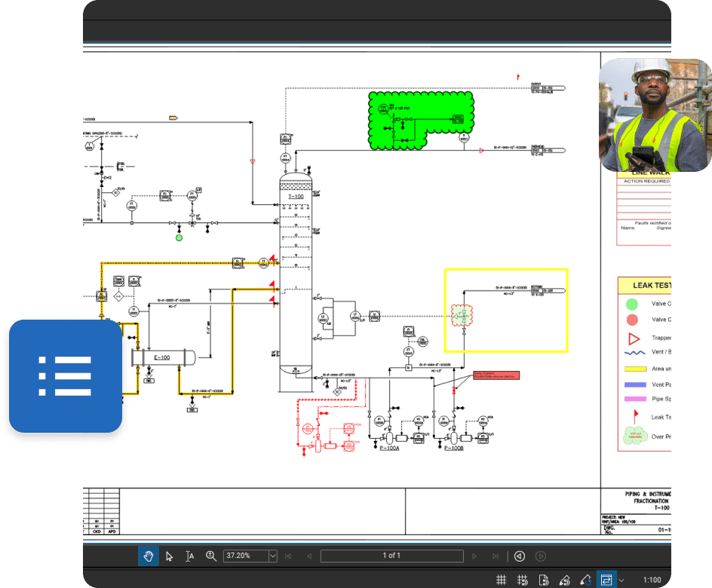The height and width of the screenshot is (588, 712).
Task: Click the red flag Leak Test legend symbol
Action: point(636,415)
